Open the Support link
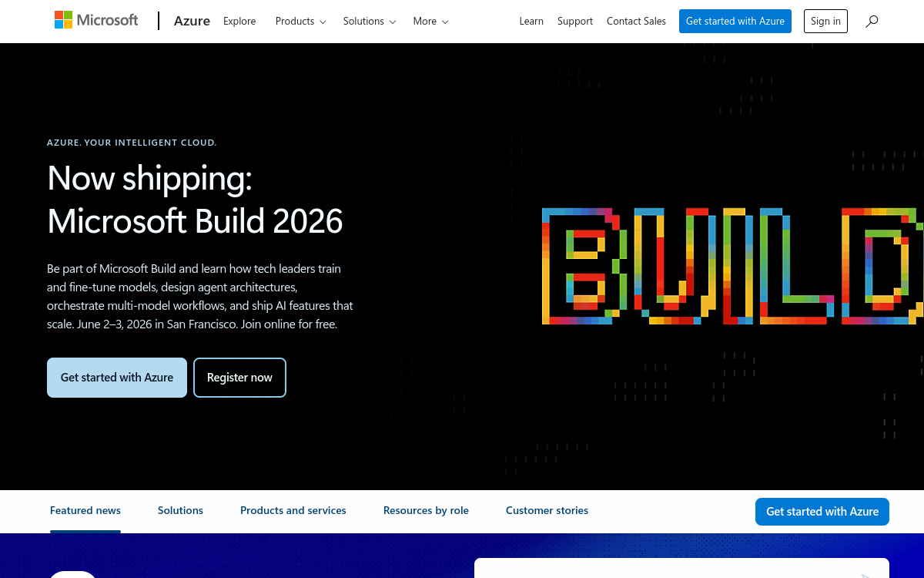924x578 pixels. pyautogui.click(x=575, y=22)
